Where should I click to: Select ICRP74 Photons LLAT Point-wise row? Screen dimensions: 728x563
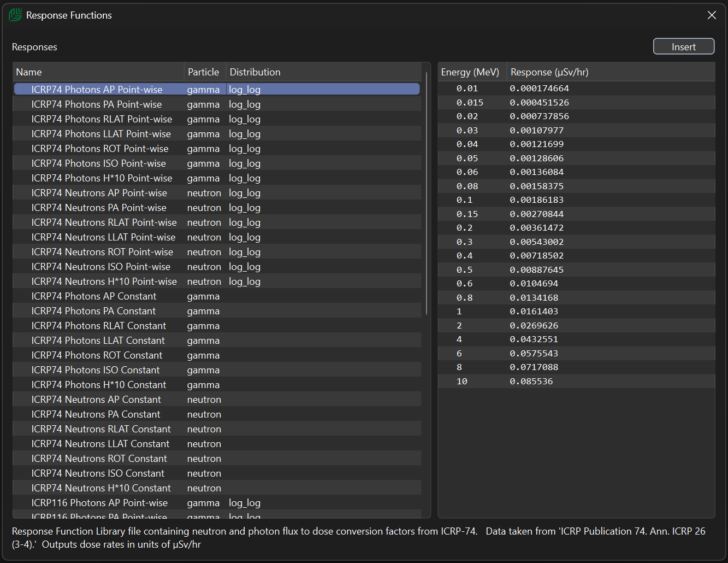pyautogui.click(x=217, y=134)
